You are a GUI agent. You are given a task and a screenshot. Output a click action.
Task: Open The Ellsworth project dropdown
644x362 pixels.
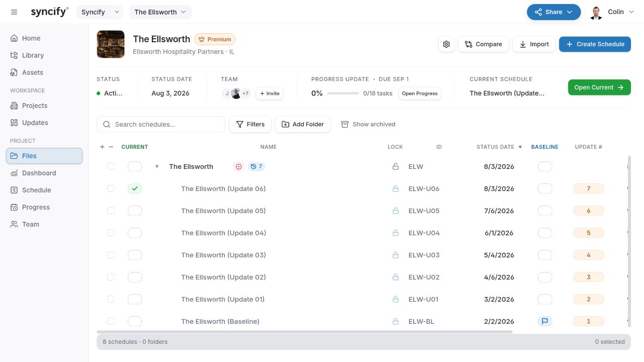(x=160, y=12)
